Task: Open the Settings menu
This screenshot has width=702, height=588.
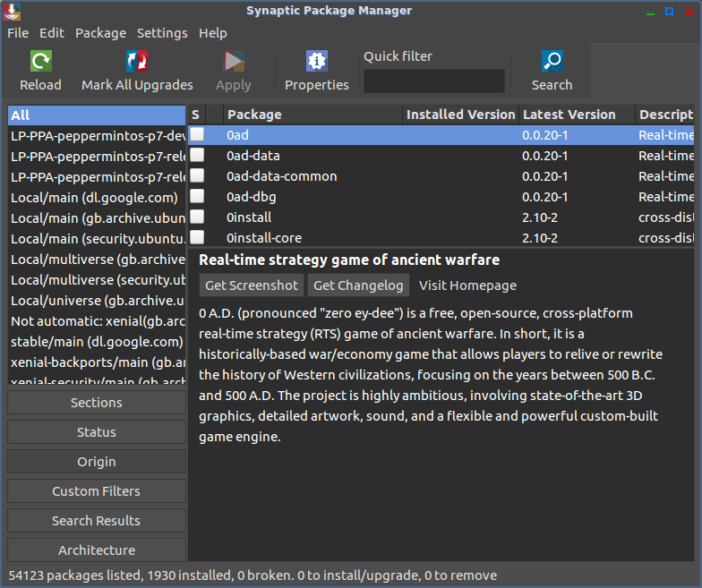Action: [x=162, y=33]
